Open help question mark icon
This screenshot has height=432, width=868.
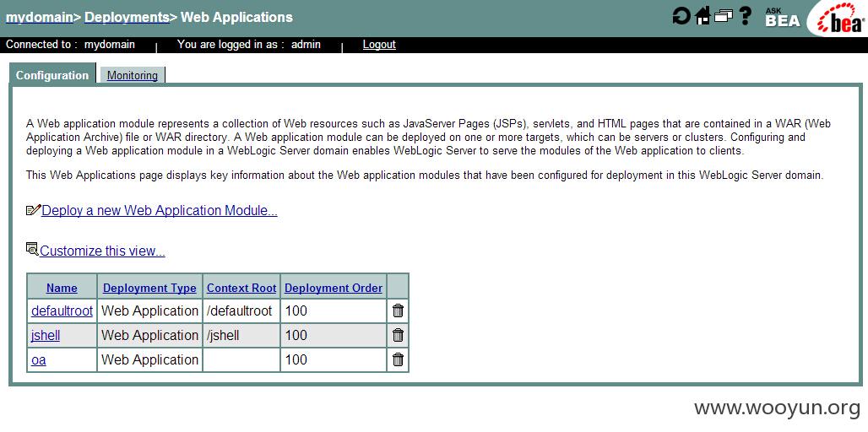(x=746, y=16)
